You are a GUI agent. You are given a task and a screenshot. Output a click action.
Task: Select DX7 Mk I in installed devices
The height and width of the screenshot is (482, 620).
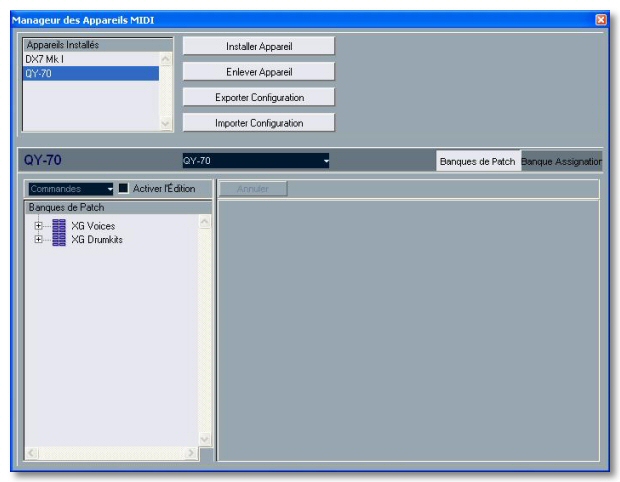tap(91, 59)
